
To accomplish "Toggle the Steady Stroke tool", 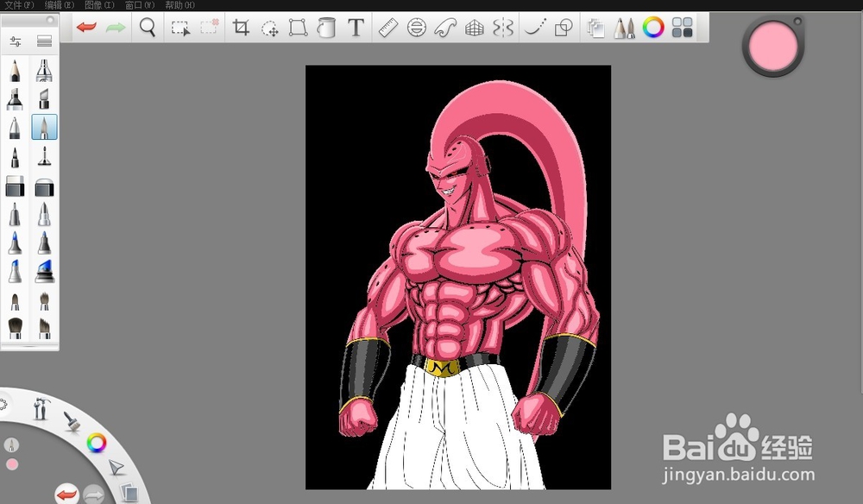I will [535, 27].
